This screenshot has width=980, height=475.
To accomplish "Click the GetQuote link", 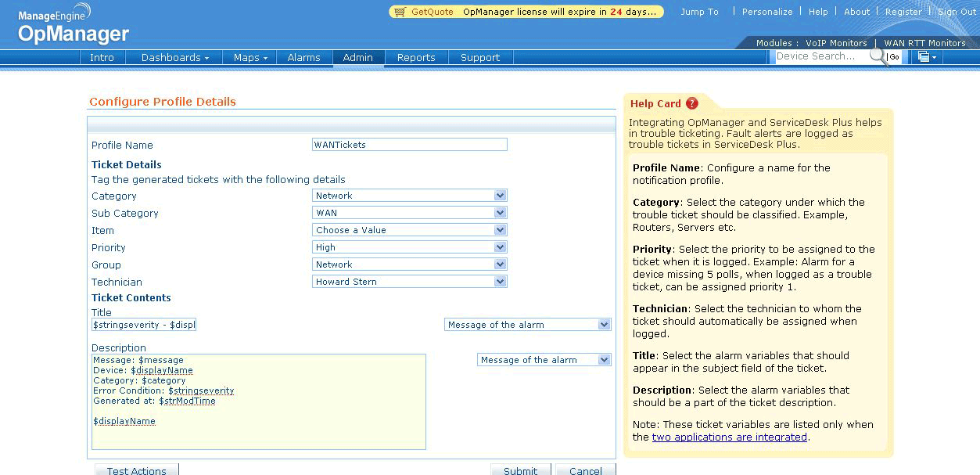I will tap(432, 12).
